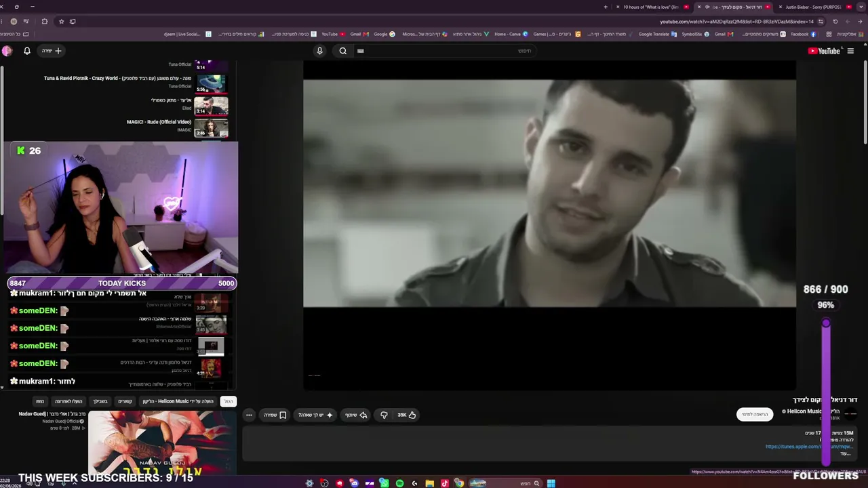The image size is (868, 488).
Task: Focus the YouTube search input field
Action: pyautogui.click(x=444, y=51)
